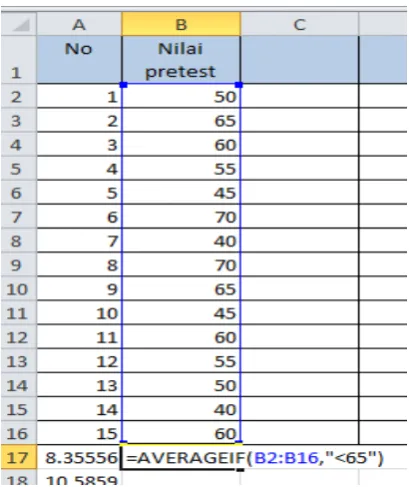This screenshot has width=409, height=487.
Task: Click cell B2 with value 50
Action: click(181, 96)
